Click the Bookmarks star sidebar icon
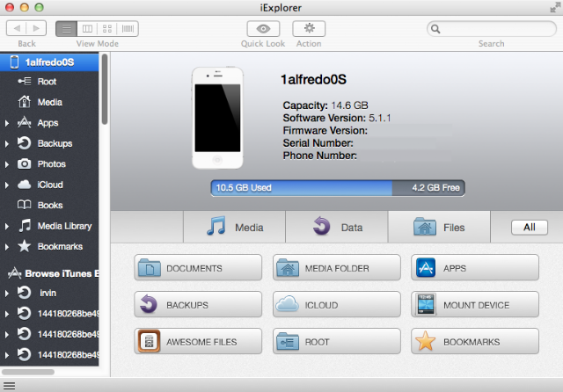 pos(24,246)
